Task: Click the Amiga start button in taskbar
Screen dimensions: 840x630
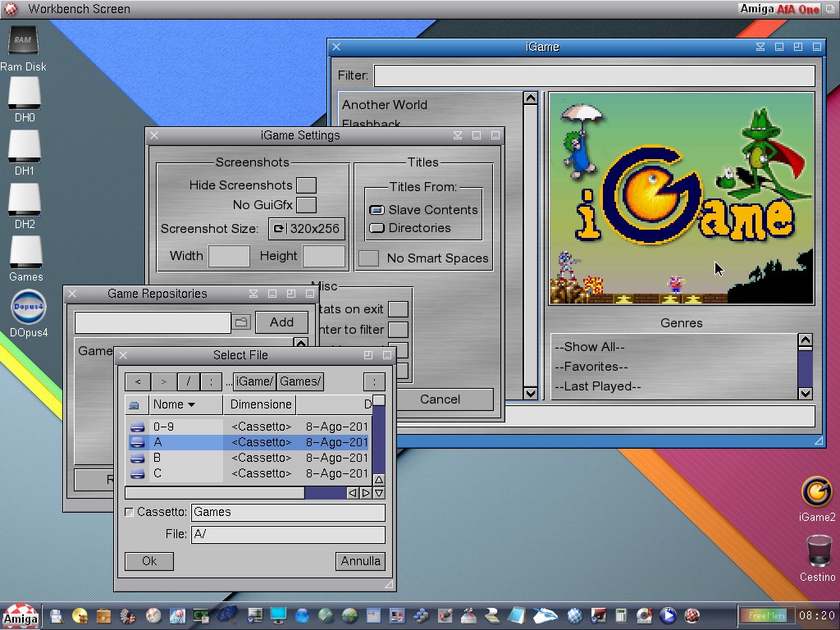Action: (20, 616)
